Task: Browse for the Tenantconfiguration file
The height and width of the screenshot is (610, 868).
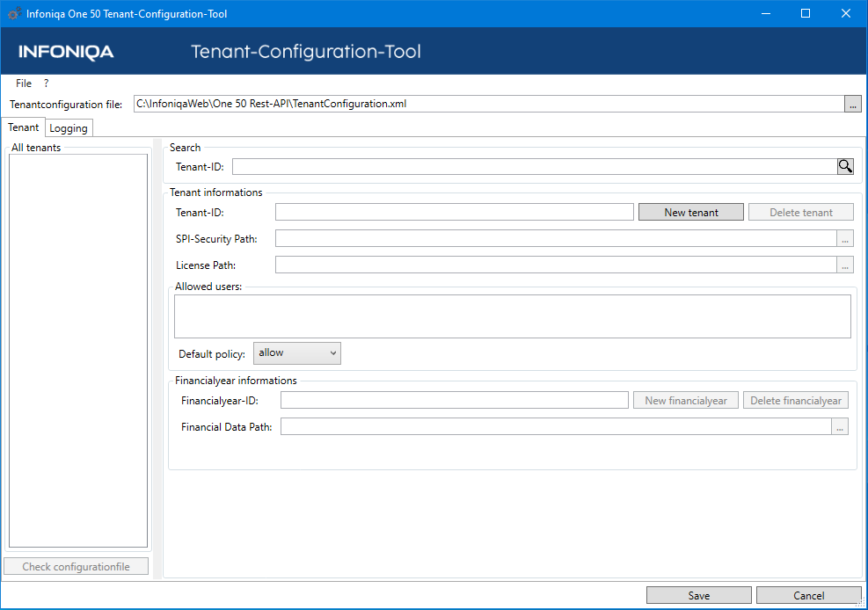Action: [x=852, y=104]
